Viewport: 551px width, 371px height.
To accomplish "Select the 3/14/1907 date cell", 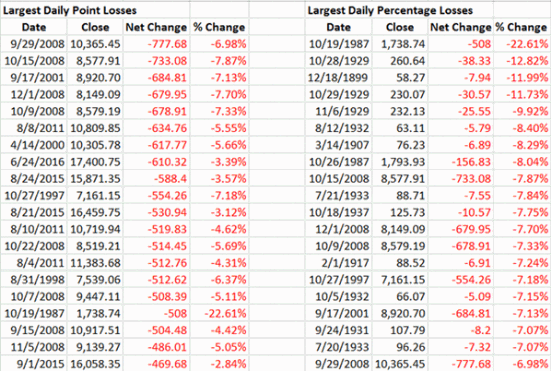I will [338, 145].
